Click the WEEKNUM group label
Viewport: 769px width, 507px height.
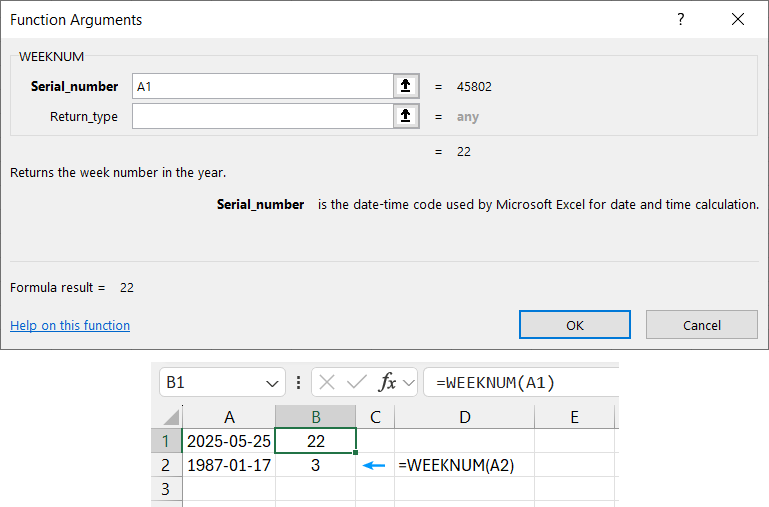pyautogui.click(x=51, y=56)
